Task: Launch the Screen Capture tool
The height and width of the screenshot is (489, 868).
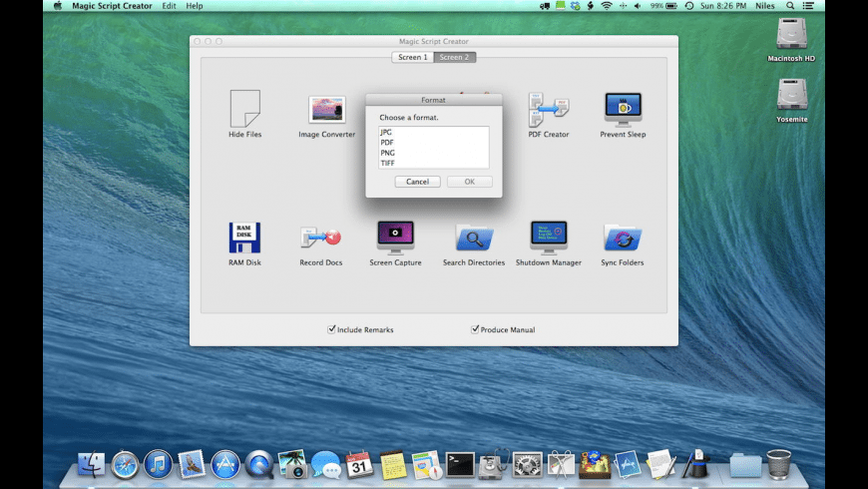Action: 395,238
